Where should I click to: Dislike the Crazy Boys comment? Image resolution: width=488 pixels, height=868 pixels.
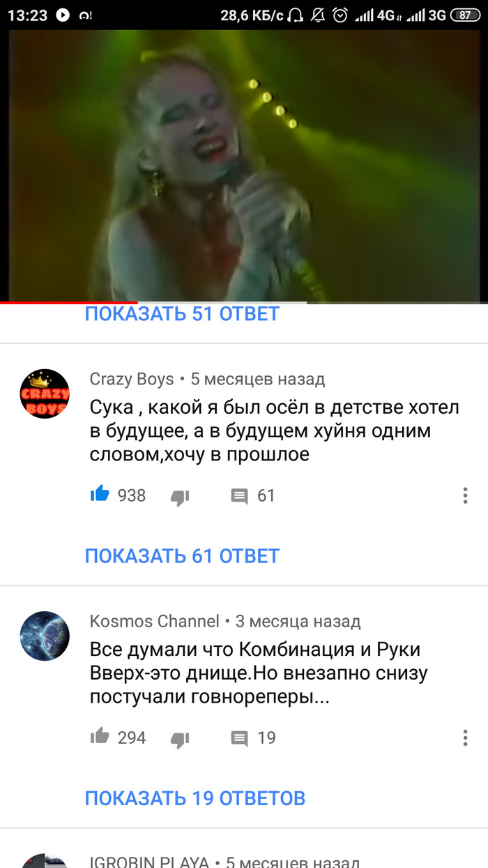pyautogui.click(x=180, y=497)
